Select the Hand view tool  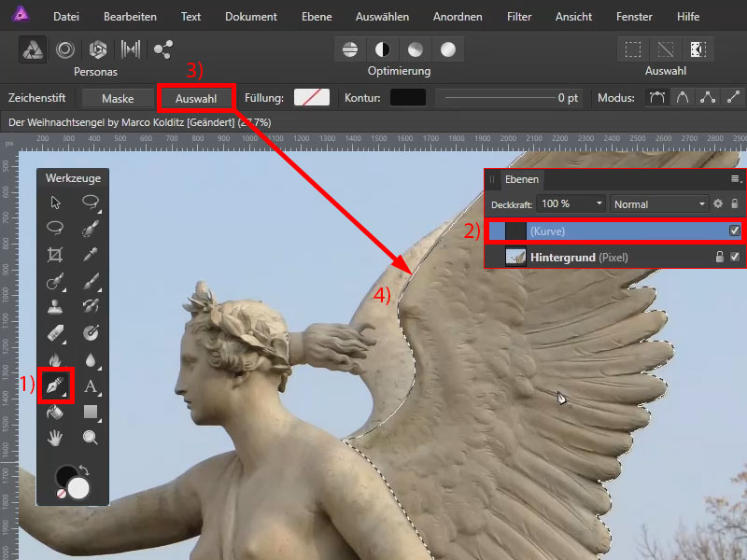point(55,438)
